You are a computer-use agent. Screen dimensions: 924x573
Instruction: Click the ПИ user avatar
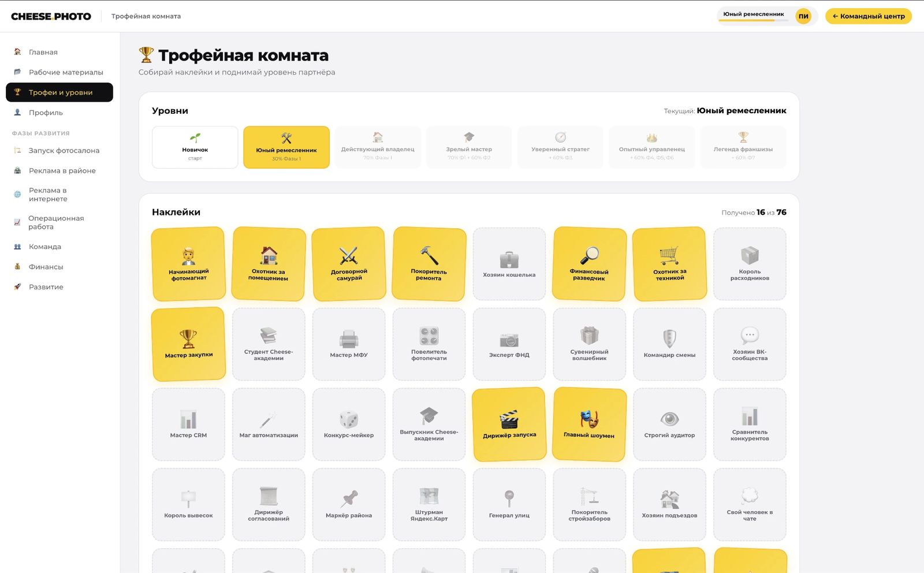(x=803, y=16)
